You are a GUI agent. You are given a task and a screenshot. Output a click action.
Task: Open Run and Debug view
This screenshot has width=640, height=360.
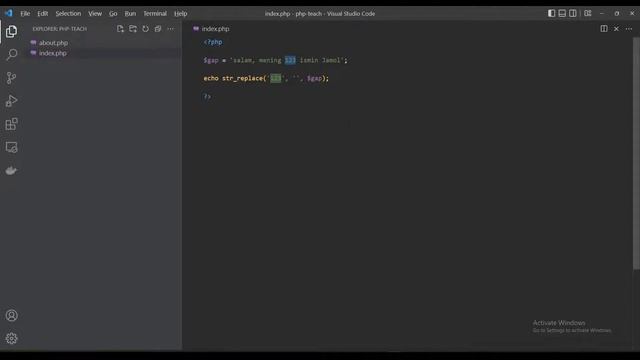11,101
